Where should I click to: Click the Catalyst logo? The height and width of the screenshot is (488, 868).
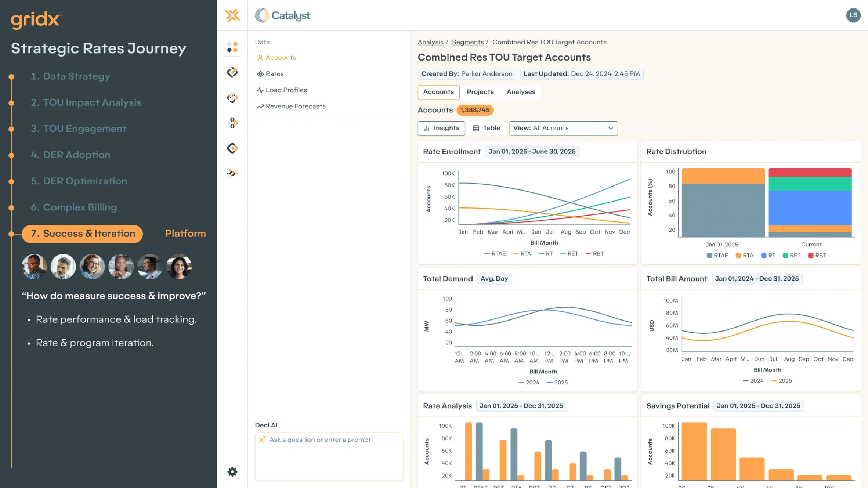[x=283, y=15]
